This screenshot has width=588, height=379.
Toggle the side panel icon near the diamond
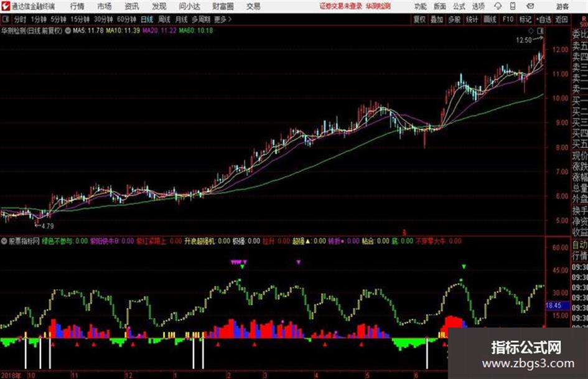(540, 30)
